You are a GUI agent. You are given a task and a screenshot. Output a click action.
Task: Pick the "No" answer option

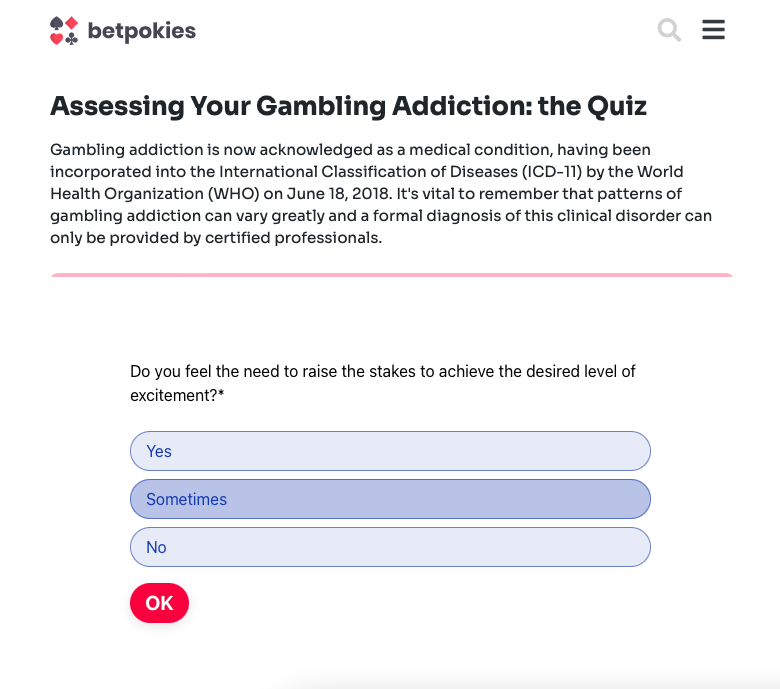390,547
